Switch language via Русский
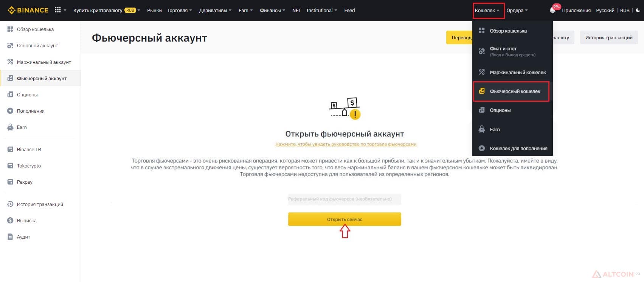644x282 pixels. [x=605, y=10]
